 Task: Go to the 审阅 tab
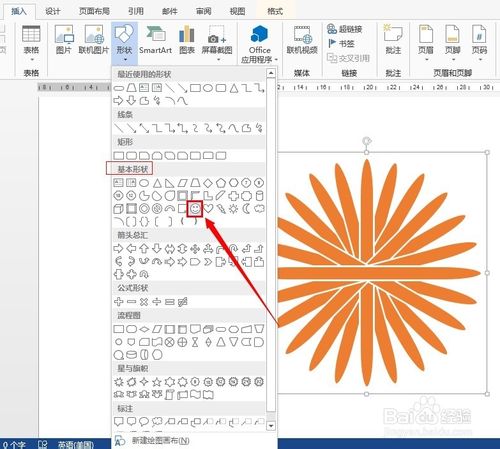204,11
